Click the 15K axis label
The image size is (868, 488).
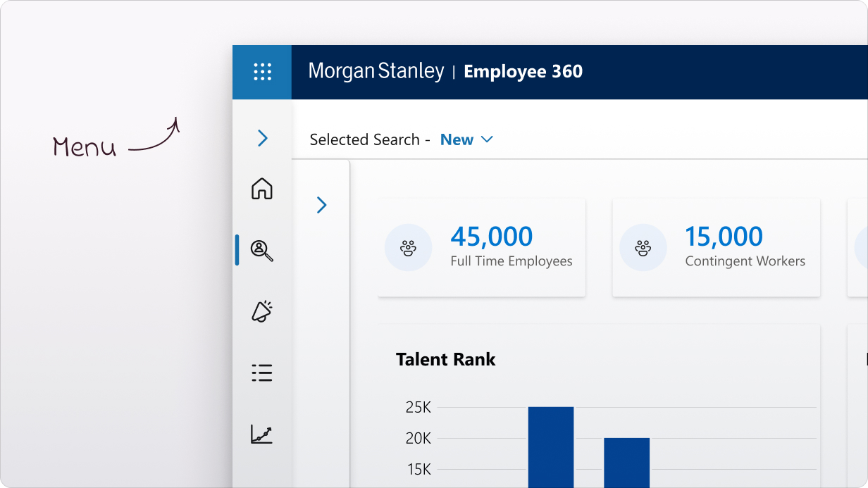[x=418, y=470]
